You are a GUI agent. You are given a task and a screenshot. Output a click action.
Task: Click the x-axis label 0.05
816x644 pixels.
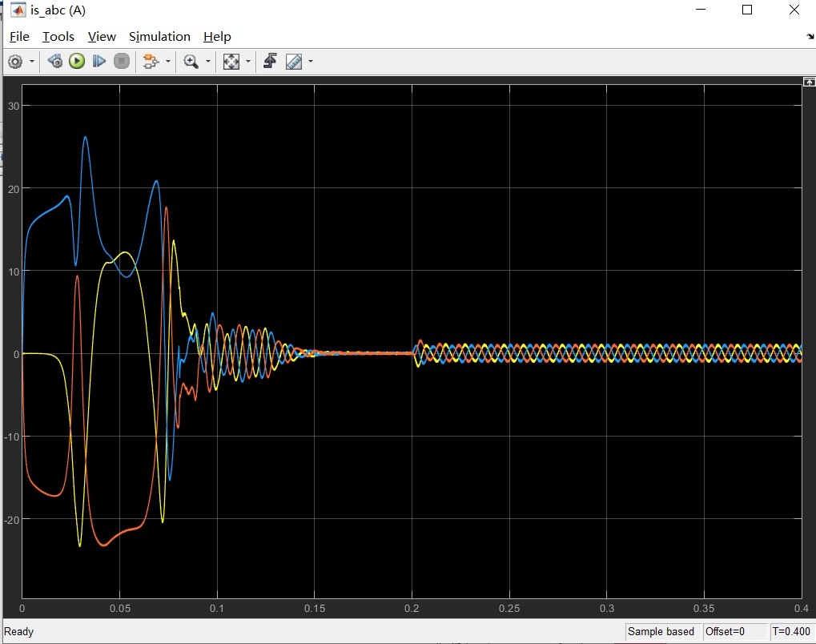click(x=119, y=608)
